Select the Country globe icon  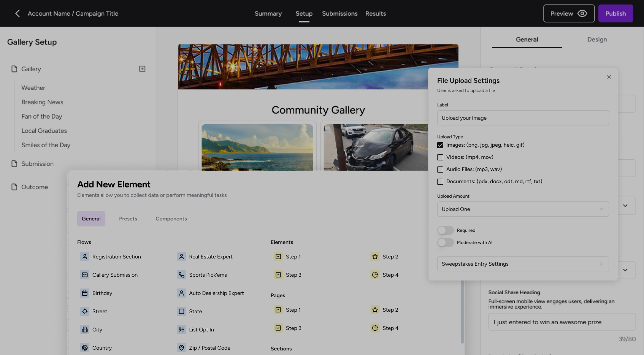(85, 348)
